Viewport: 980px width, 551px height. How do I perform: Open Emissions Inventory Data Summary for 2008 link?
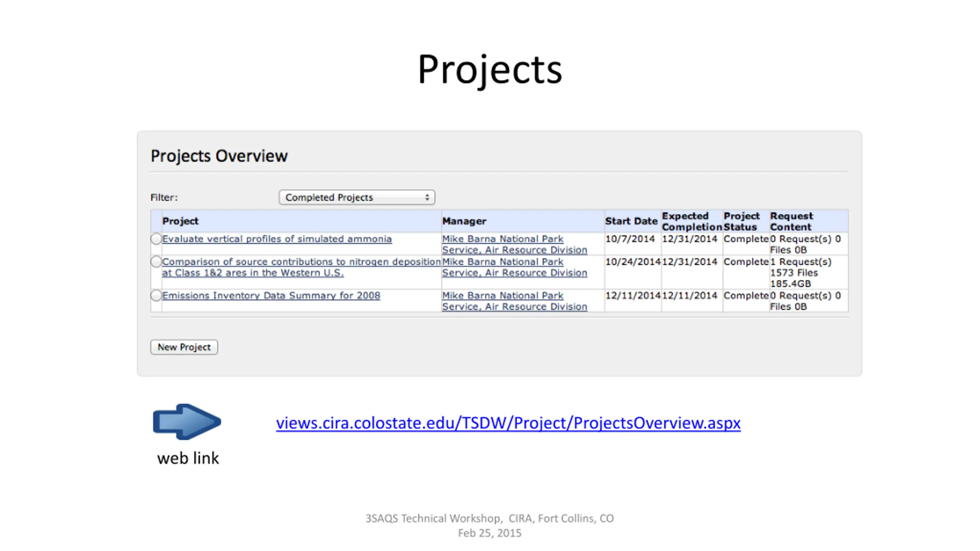pyautogui.click(x=271, y=295)
